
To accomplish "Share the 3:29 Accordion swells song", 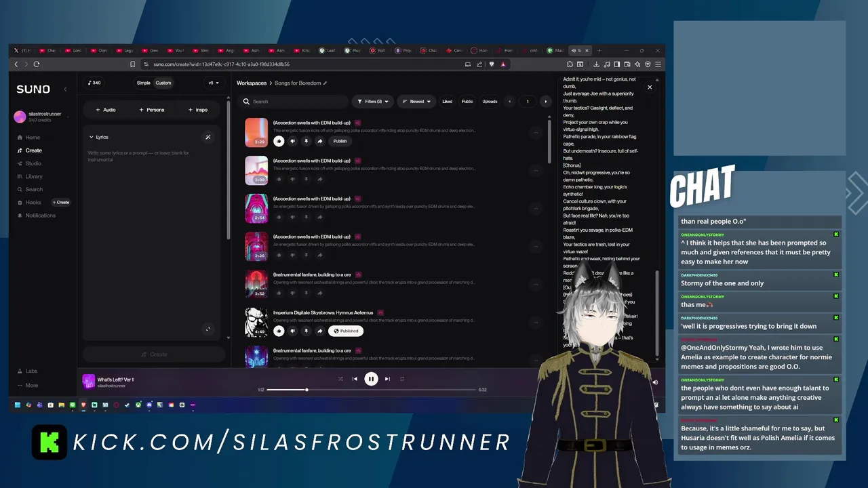I will [x=319, y=141].
